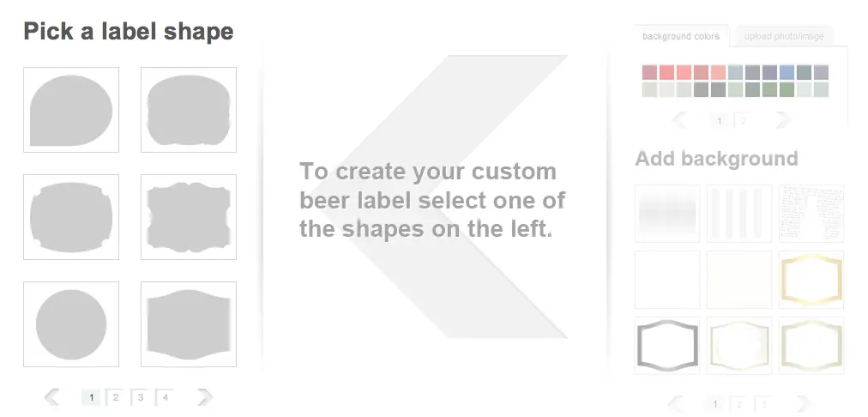Switch to the upload photo/image tab
868x417 pixels.
(784, 36)
